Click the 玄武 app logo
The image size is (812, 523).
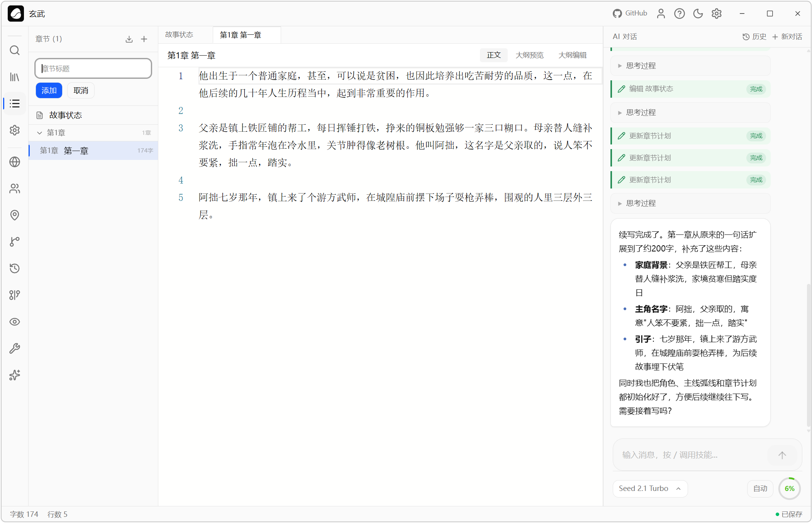(x=16, y=14)
